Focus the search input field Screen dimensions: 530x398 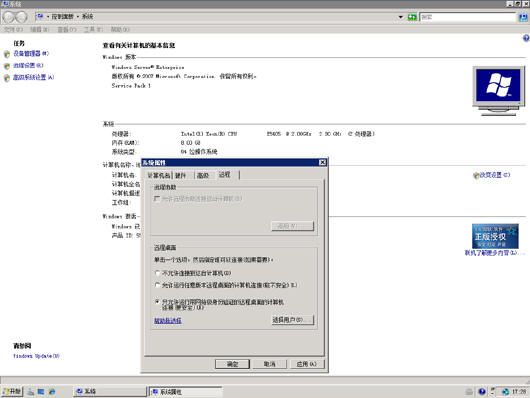click(x=468, y=17)
